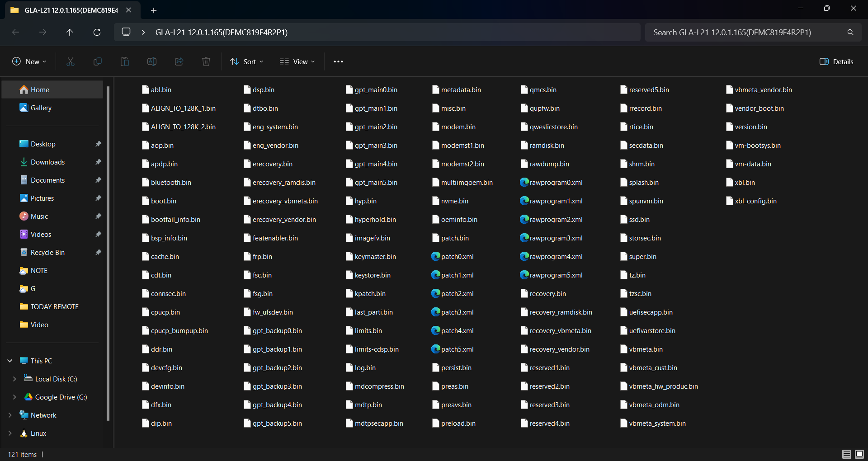This screenshot has height=461, width=868.
Task: Select super.bin file
Action: pyautogui.click(x=638, y=257)
